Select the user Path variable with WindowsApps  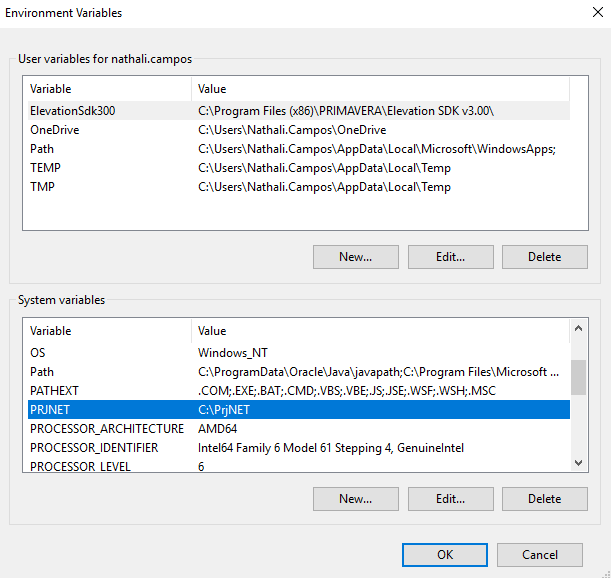tap(299, 149)
